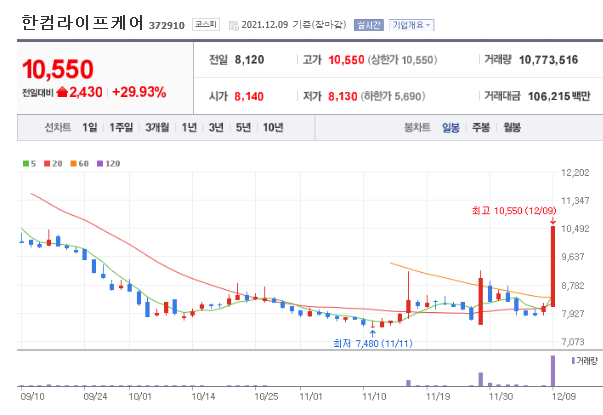Click the orange 60-day moving average legend swatch
The width and height of the screenshot is (603, 415).
(73, 164)
